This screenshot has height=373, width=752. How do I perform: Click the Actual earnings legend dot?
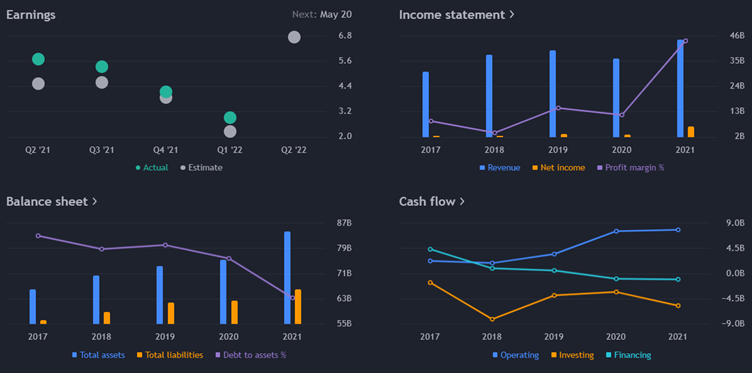tap(138, 168)
